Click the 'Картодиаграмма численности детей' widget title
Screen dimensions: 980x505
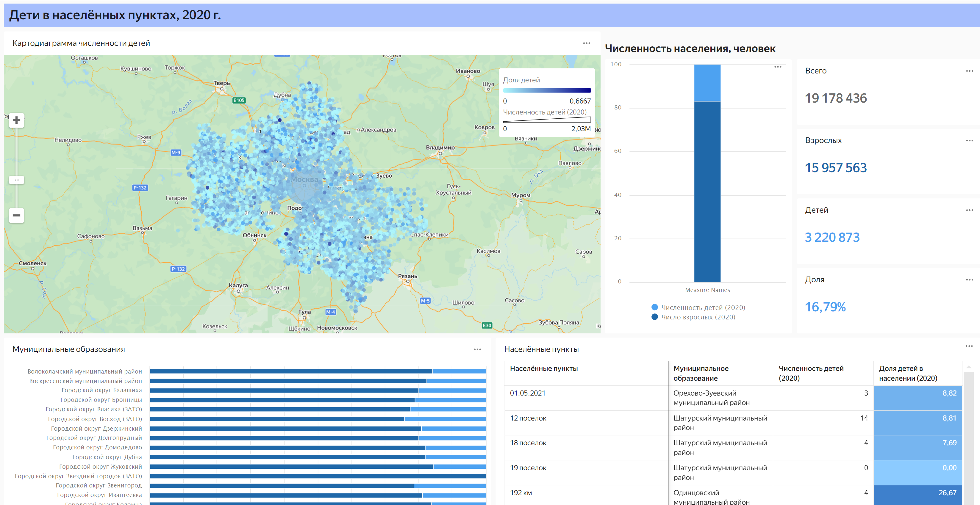pos(81,43)
